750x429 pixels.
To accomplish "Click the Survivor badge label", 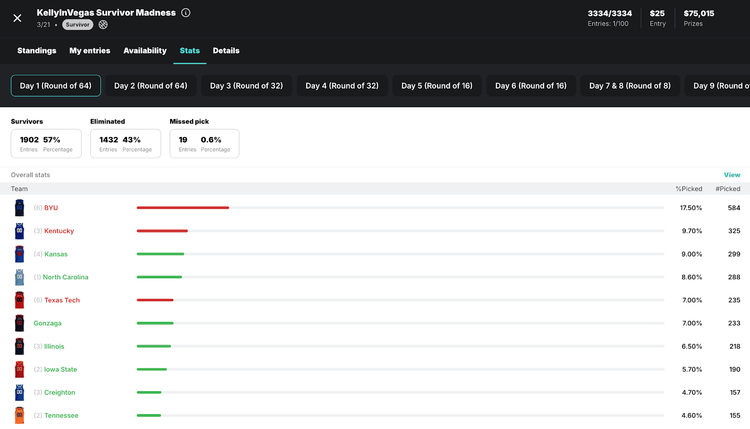I will click(78, 25).
